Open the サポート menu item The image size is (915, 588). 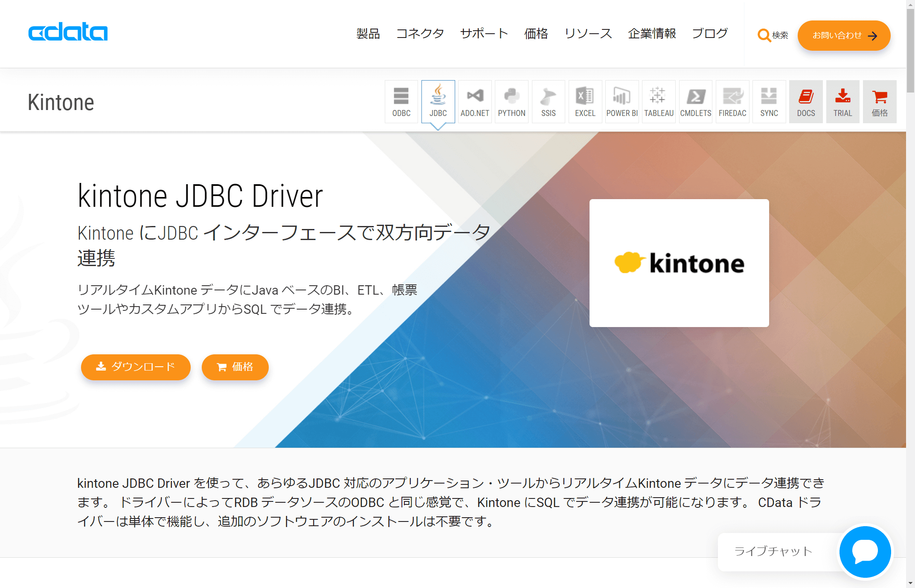[484, 34]
